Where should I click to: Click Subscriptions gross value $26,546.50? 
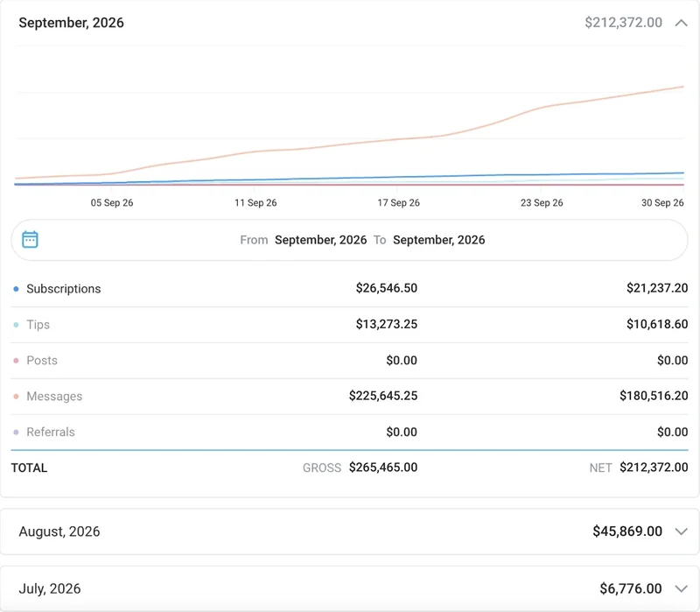(387, 288)
